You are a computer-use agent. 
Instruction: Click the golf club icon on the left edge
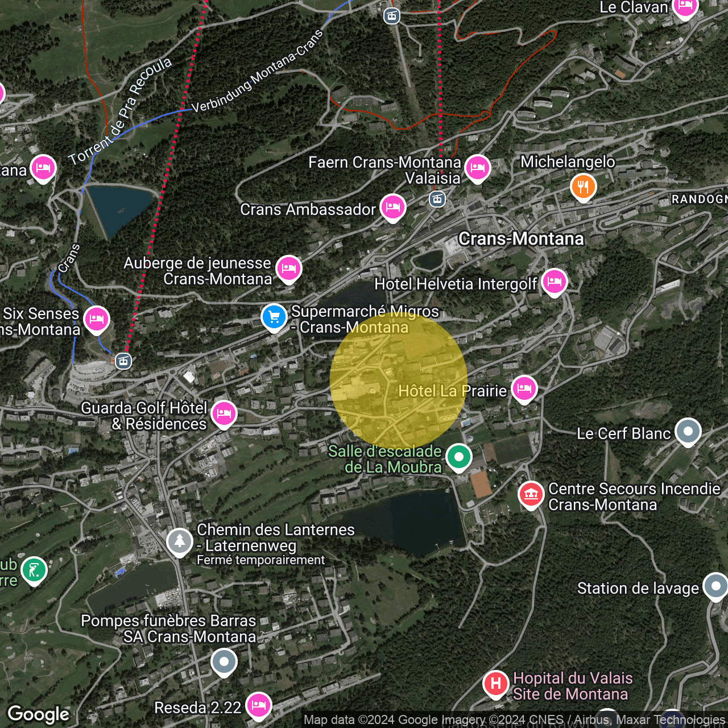pyautogui.click(x=33, y=570)
